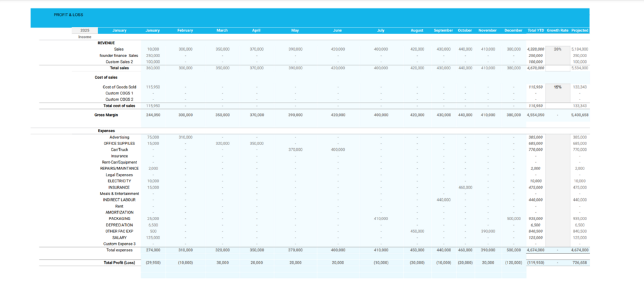Viewport: 644px width, 290px height.
Task: Click the PROFIT & LOSS title
Action: tap(68, 15)
